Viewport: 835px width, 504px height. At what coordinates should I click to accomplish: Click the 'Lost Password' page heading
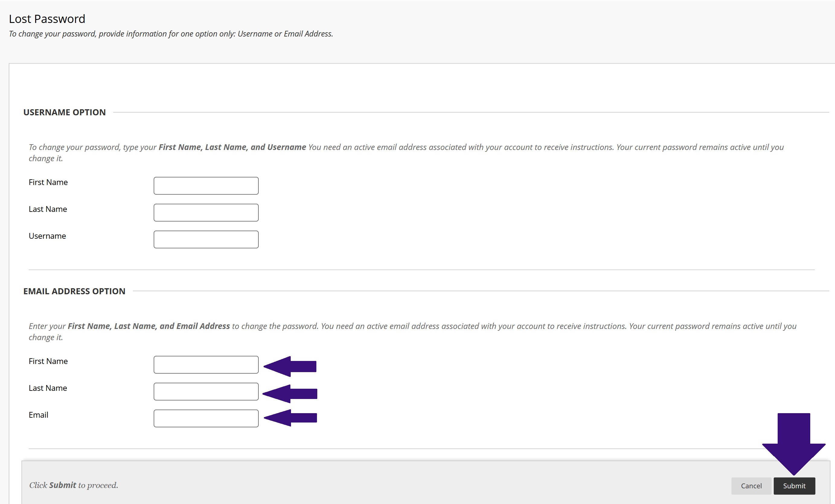click(x=47, y=19)
